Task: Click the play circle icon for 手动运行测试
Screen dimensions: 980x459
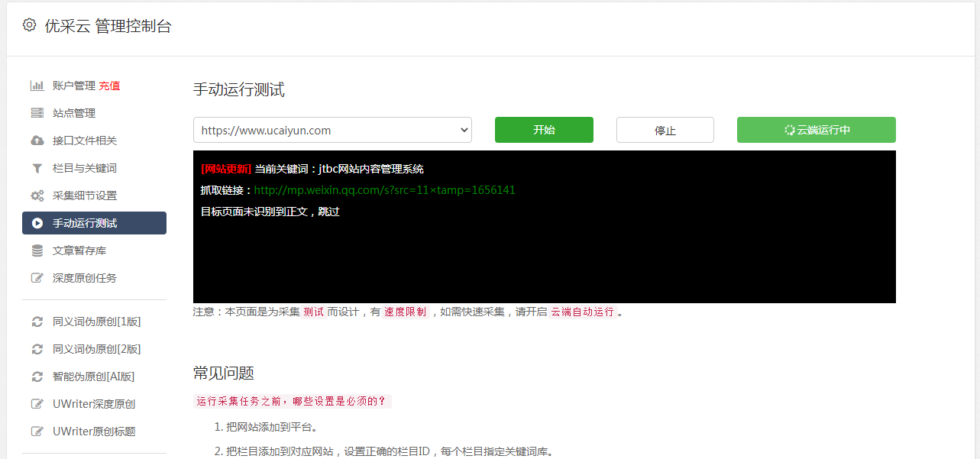Action: [x=37, y=223]
